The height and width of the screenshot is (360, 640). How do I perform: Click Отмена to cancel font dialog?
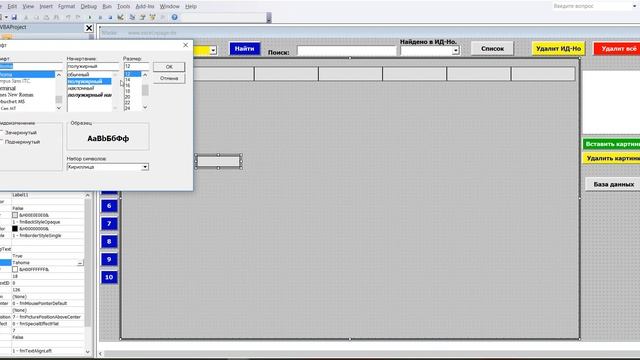[x=169, y=78]
